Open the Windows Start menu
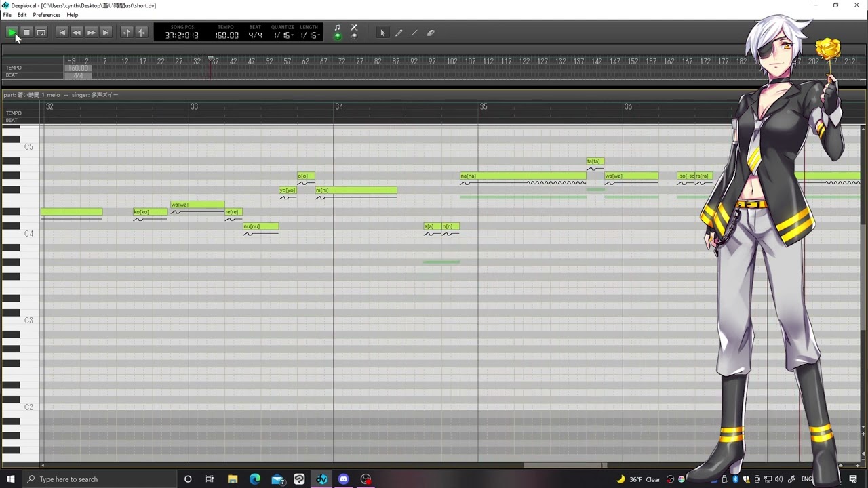868x488 pixels. coord(10,479)
